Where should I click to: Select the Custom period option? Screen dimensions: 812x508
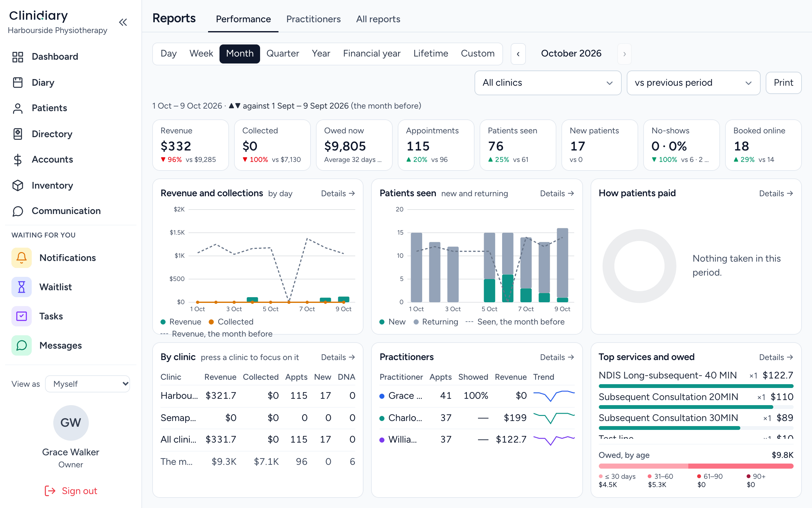pyautogui.click(x=477, y=54)
